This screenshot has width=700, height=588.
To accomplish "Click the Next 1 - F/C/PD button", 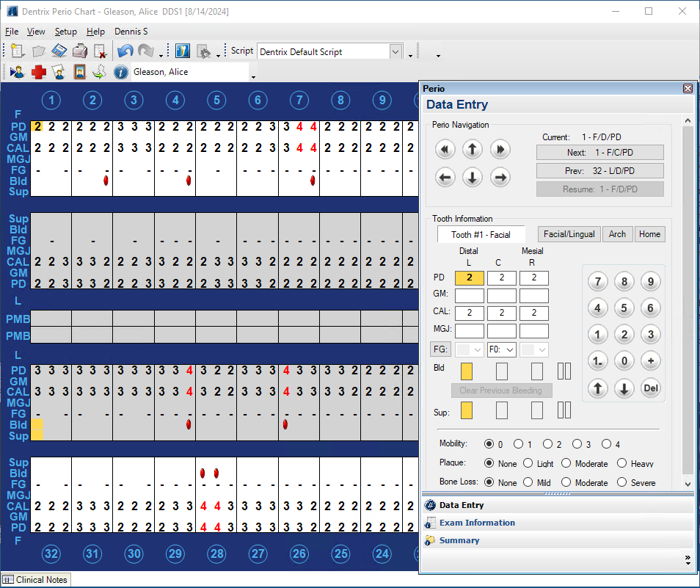I will click(599, 153).
